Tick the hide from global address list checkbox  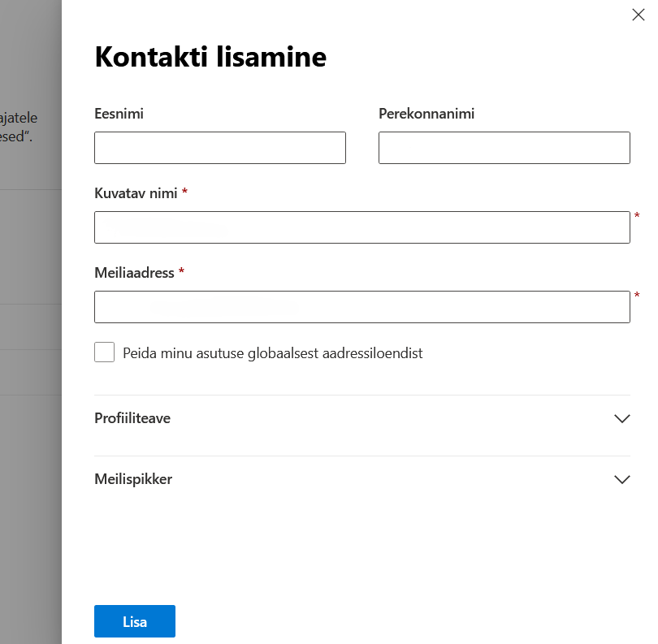105,352
